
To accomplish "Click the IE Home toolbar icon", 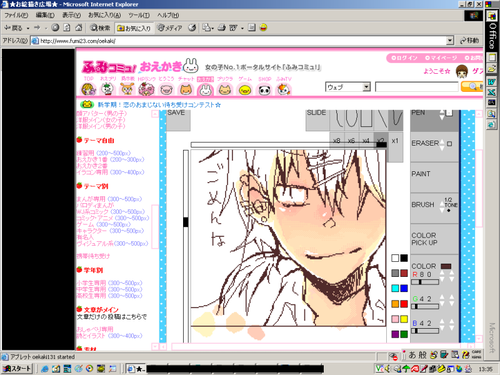I will coord(79,28).
